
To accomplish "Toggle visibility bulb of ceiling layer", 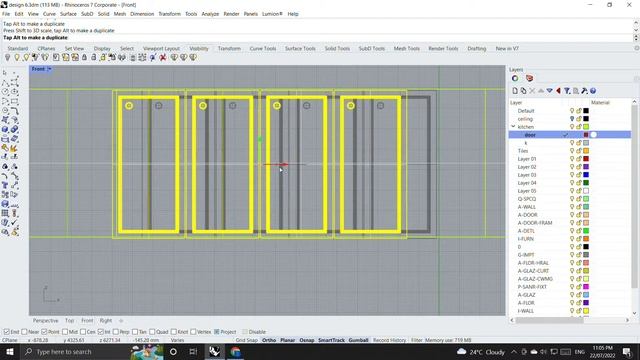I will (572, 119).
